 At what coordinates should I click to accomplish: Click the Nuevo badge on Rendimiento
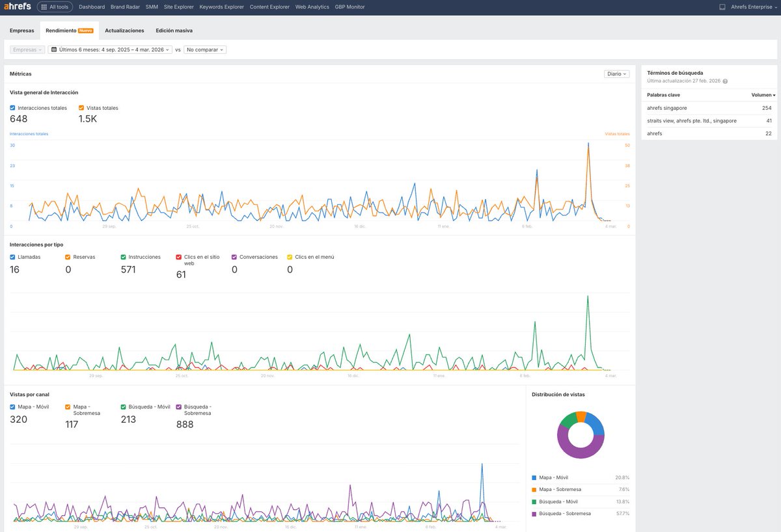tap(86, 31)
